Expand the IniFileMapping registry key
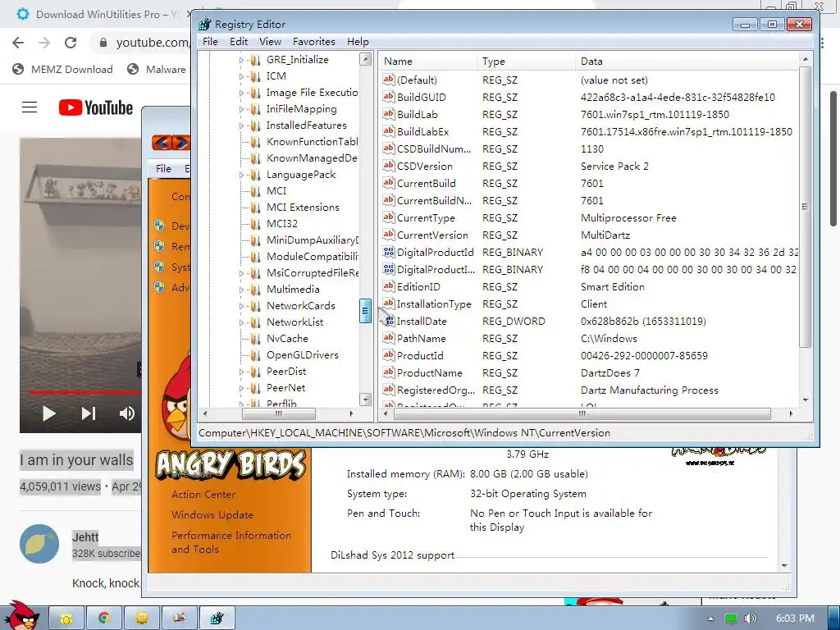 pyautogui.click(x=241, y=109)
